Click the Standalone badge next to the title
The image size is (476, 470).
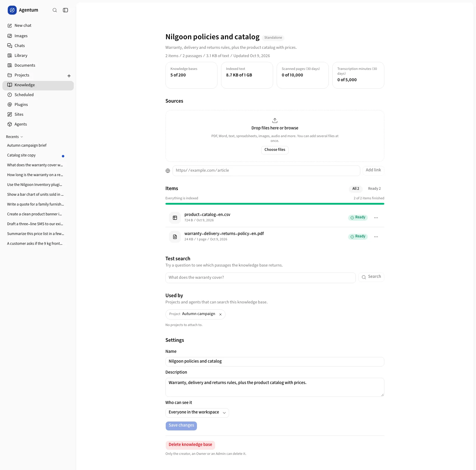click(273, 38)
